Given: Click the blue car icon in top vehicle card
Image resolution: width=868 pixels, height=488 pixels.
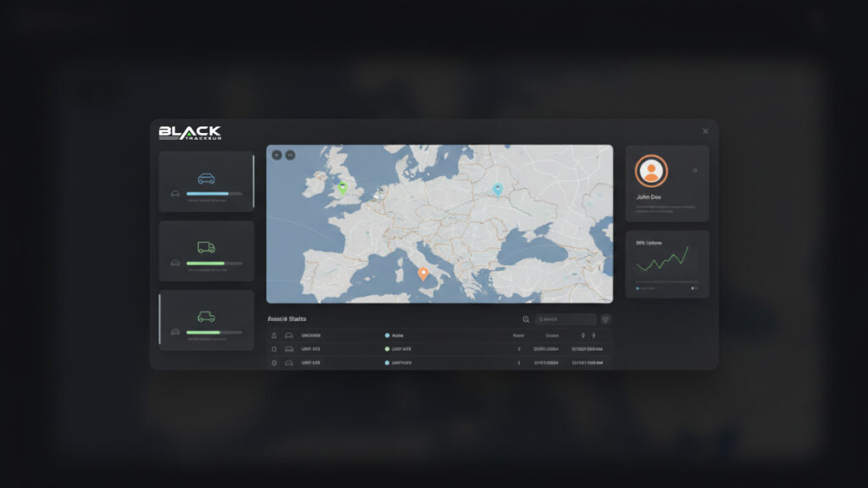Looking at the screenshot, I should [206, 179].
